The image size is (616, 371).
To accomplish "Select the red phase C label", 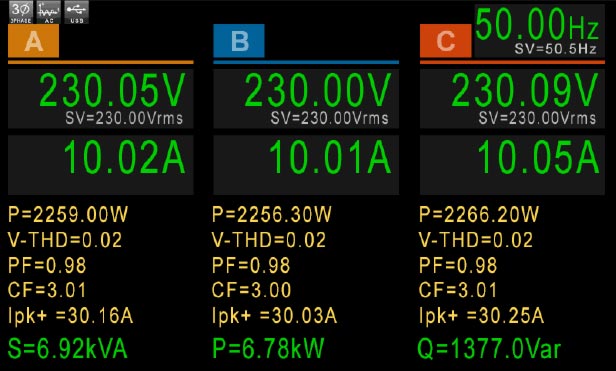I will (x=445, y=40).
